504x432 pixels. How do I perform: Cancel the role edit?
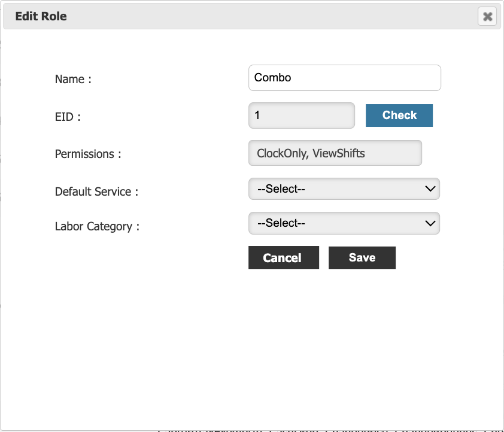point(283,258)
